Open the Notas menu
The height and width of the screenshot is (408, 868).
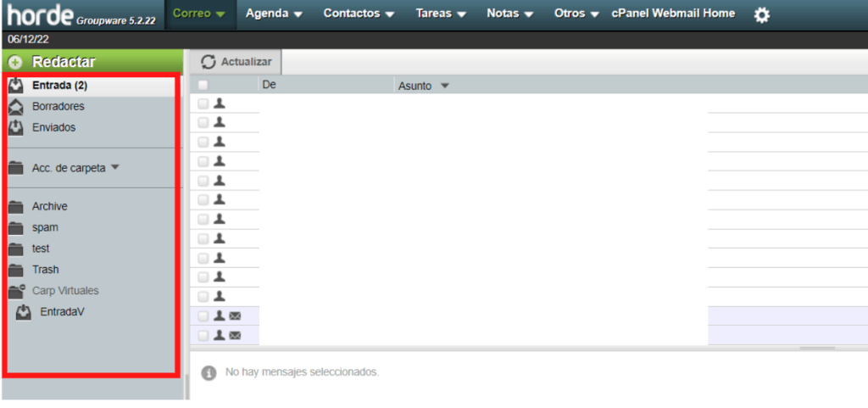point(509,14)
